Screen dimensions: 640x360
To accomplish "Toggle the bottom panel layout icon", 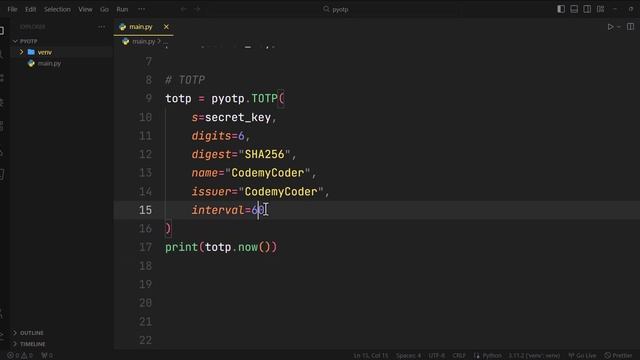I will tap(574, 9).
